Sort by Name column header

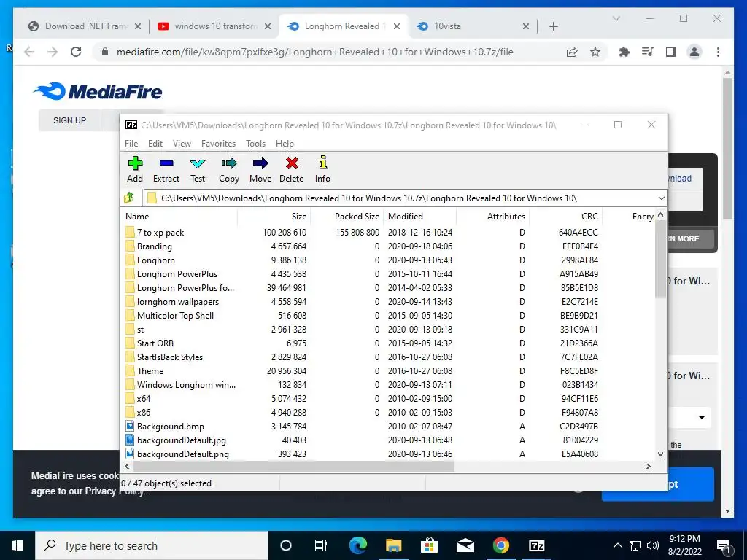179,216
